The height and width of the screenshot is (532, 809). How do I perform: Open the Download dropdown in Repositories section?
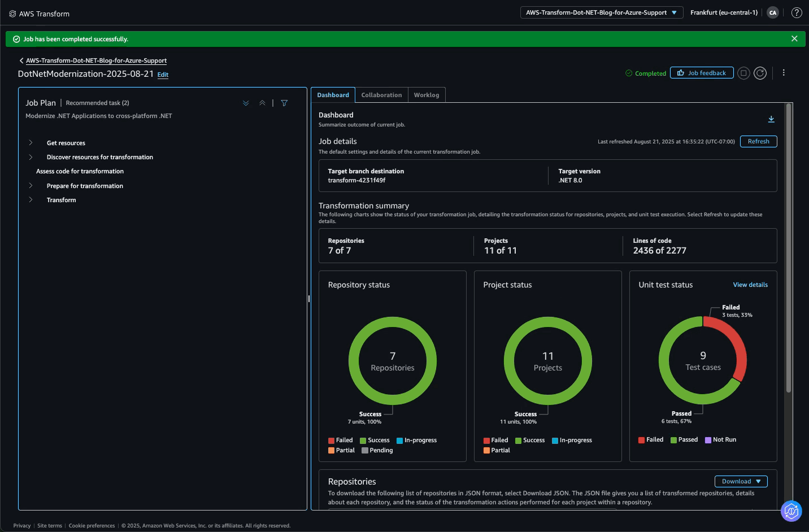pos(741,481)
